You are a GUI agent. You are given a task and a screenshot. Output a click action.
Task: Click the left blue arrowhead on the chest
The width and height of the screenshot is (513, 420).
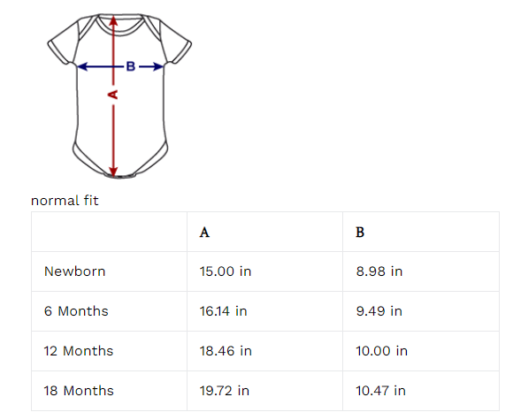[82, 66]
